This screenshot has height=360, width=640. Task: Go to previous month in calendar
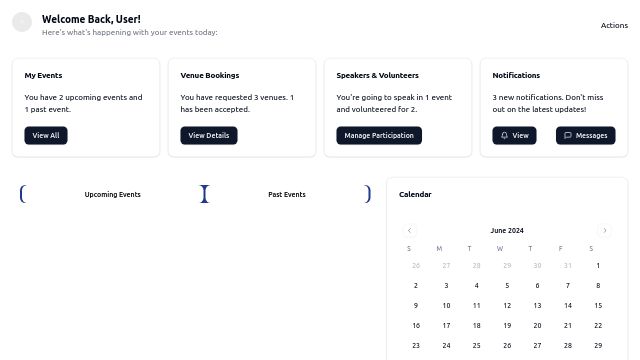(x=409, y=230)
